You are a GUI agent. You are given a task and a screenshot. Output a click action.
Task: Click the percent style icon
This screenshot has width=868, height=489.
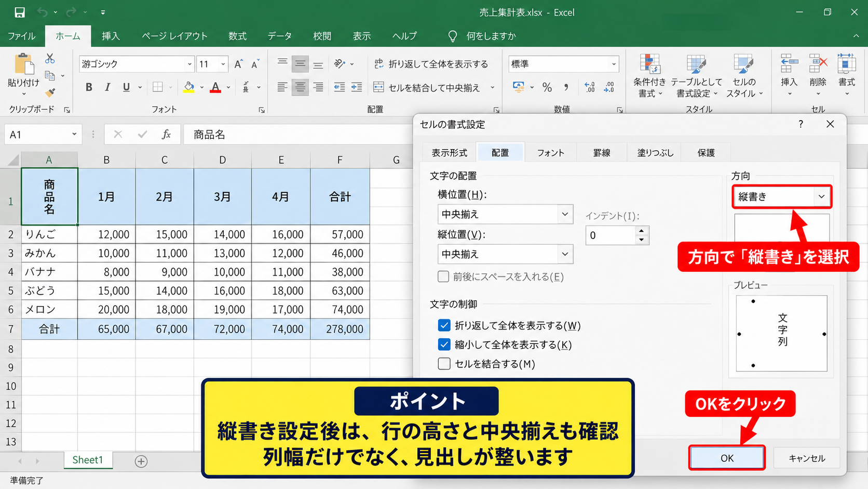click(547, 87)
